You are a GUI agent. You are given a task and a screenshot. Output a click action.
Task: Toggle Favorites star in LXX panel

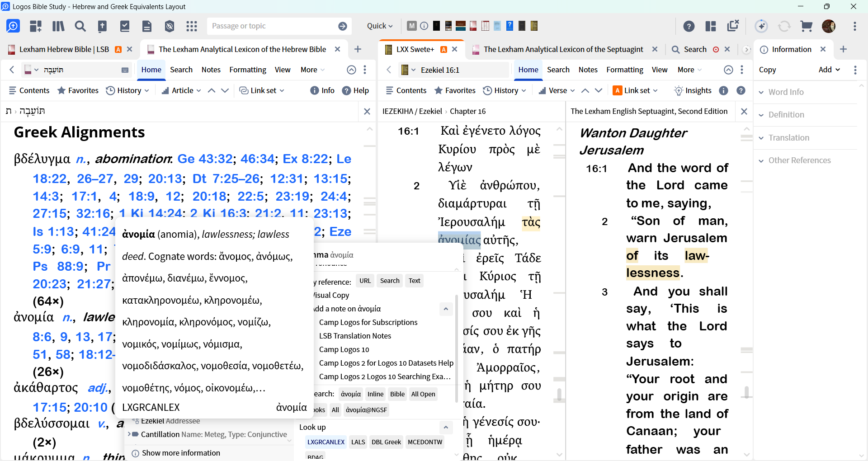[x=455, y=90]
